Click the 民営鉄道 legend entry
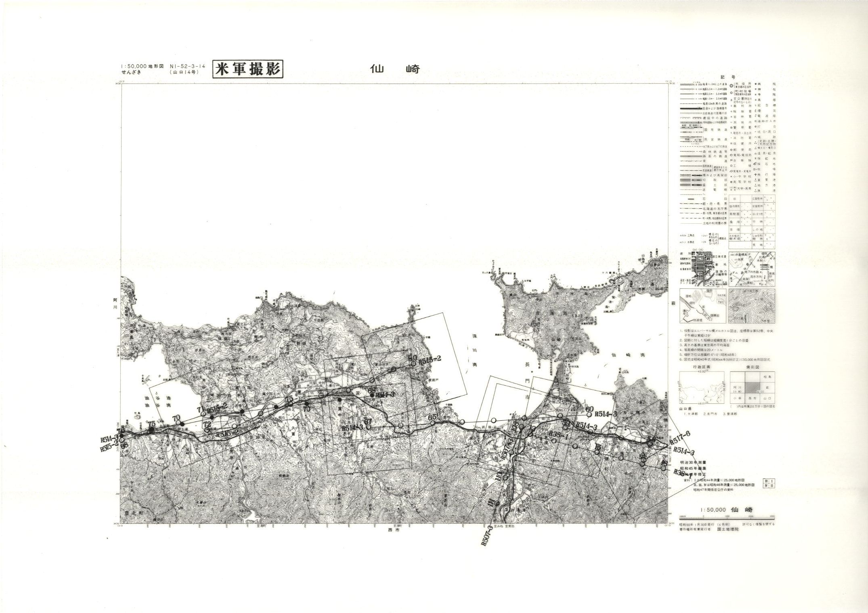This screenshot has height=613, width=868. click(715, 139)
